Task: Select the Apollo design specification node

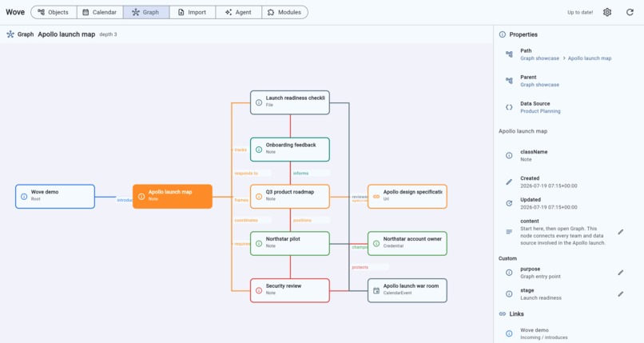Action: click(x=407, y=197)
